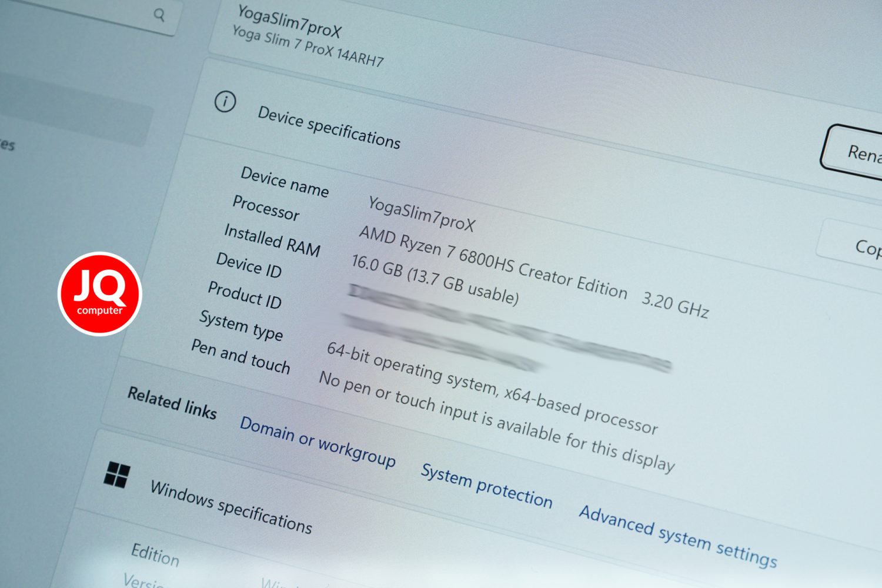
Task: Click the Device name label
Action: tap(285, 181)
